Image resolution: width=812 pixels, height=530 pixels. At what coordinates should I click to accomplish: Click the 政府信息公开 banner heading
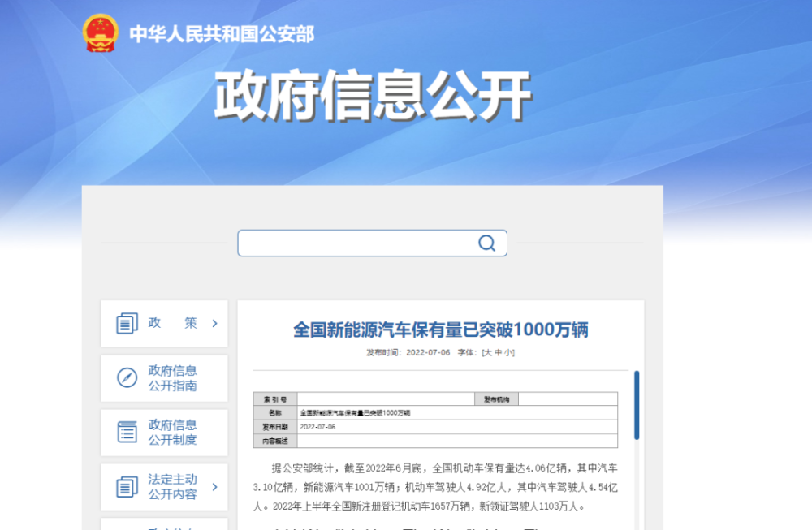(373, 95)
